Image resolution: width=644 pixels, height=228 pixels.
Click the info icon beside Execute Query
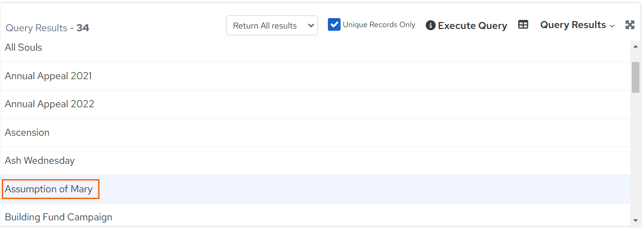coord(431,26)
